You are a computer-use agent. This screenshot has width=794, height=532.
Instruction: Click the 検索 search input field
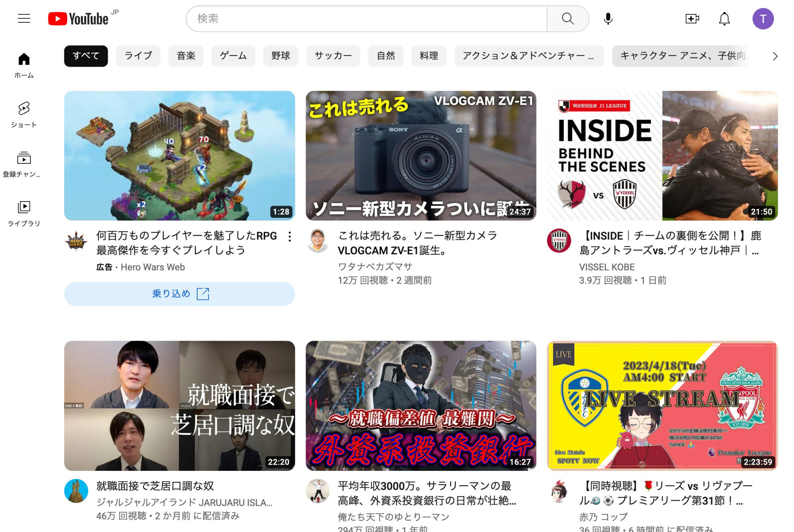[x=366, y=18]
